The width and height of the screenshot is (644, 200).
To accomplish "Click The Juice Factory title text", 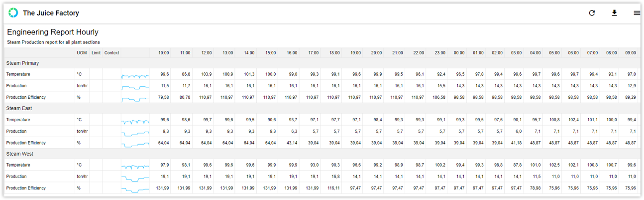I will [x=51, y=13].
